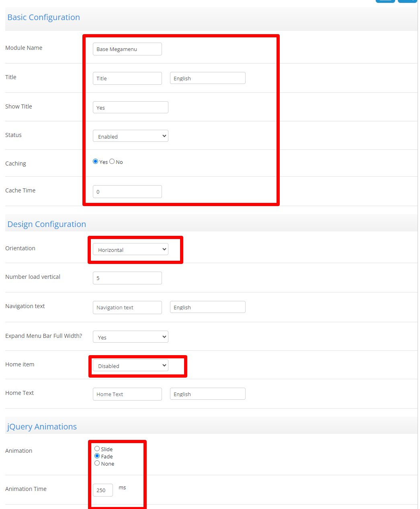Screen dimensions: 420x509
Task: Click the Number load vertical field
Action: 127,278
